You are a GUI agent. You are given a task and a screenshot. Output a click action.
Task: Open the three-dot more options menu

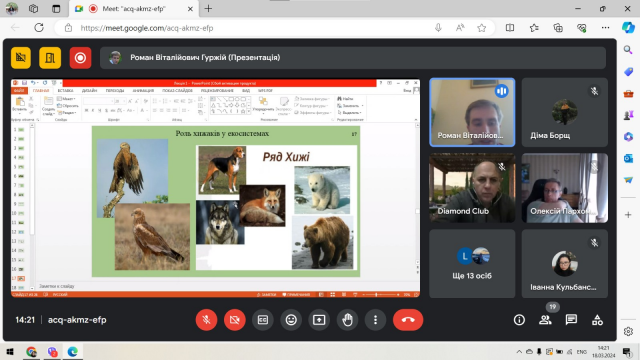click(x=376, y=320)
